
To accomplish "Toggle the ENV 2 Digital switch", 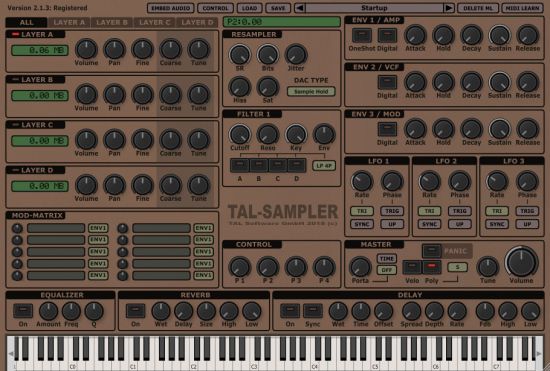I will 387,82.
